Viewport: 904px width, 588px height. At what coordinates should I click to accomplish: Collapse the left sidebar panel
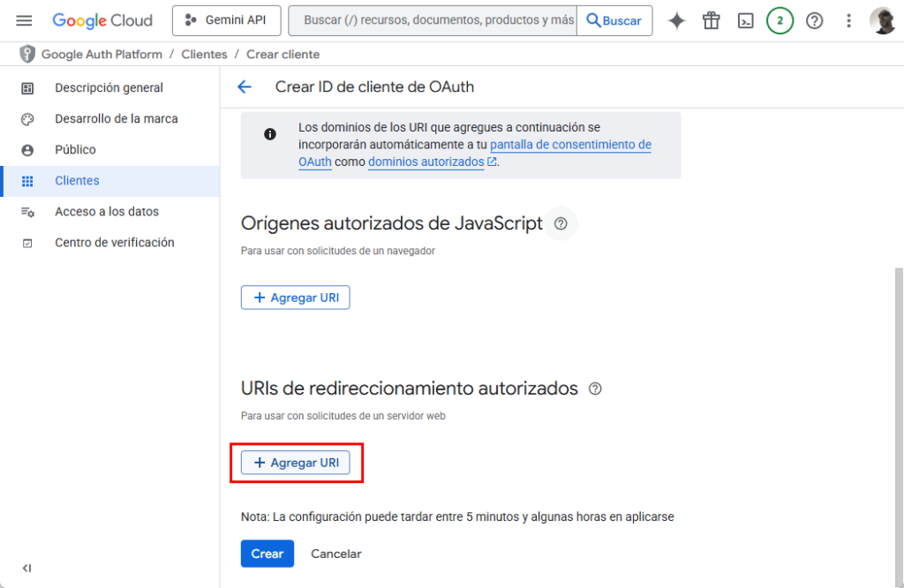(26, 568)
